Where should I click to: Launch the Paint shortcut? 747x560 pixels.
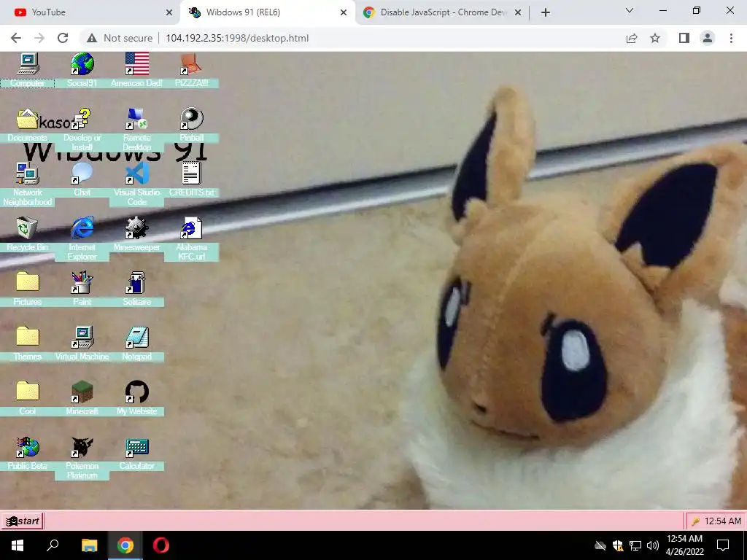point(82,283)
